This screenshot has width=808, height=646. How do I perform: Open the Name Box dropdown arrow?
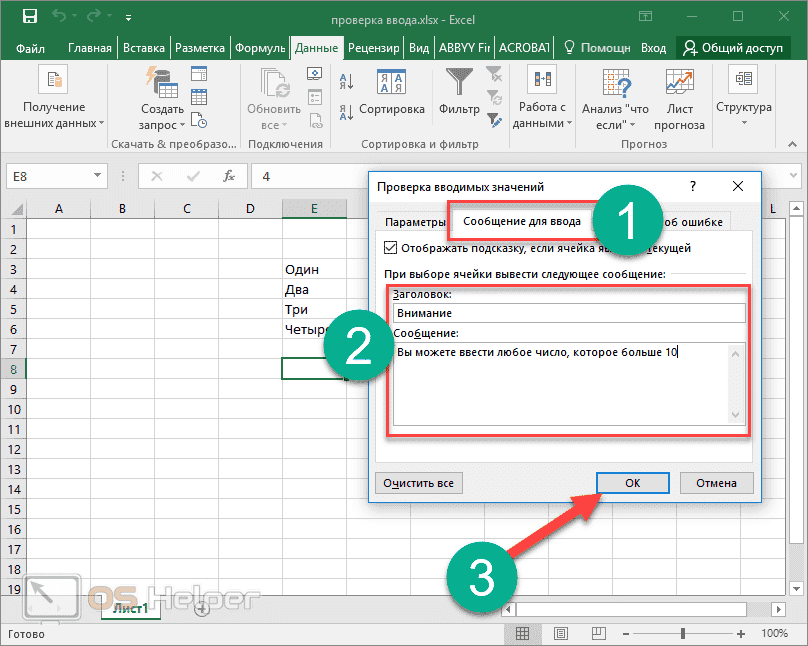pyautogui.click(x=99, y=176)
